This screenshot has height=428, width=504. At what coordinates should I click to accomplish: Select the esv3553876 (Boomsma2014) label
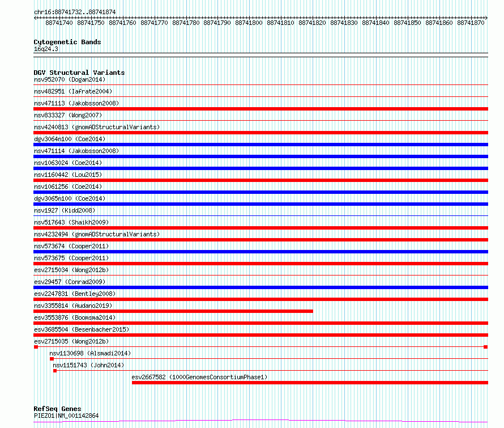(75, 317)
